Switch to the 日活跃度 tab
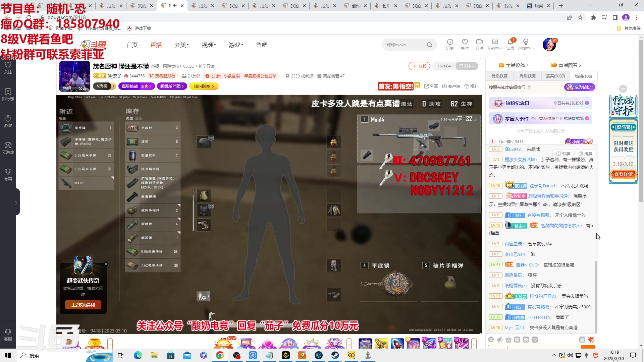 [x=499, y=76]
